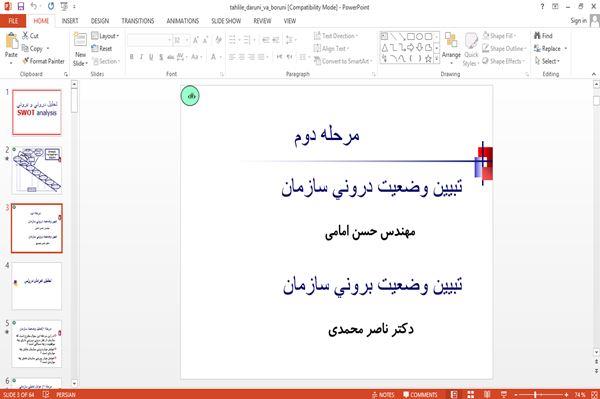Switch to the REVIEW tab
The width and height of the screenshot is (600, 399).
coord(262,21)
